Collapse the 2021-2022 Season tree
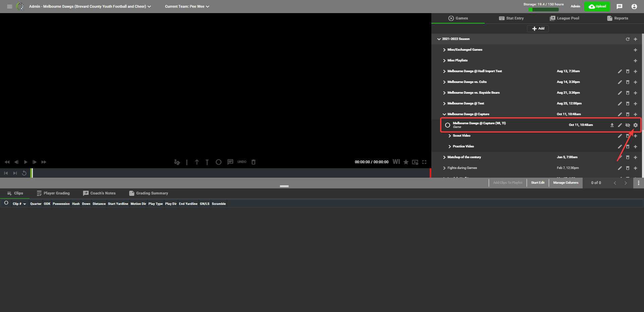 439,39
